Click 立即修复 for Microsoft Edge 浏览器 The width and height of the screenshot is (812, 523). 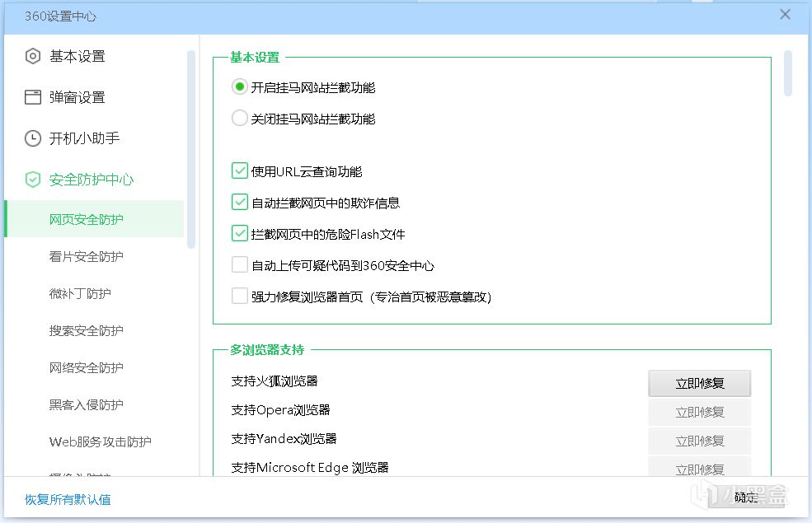699,467
